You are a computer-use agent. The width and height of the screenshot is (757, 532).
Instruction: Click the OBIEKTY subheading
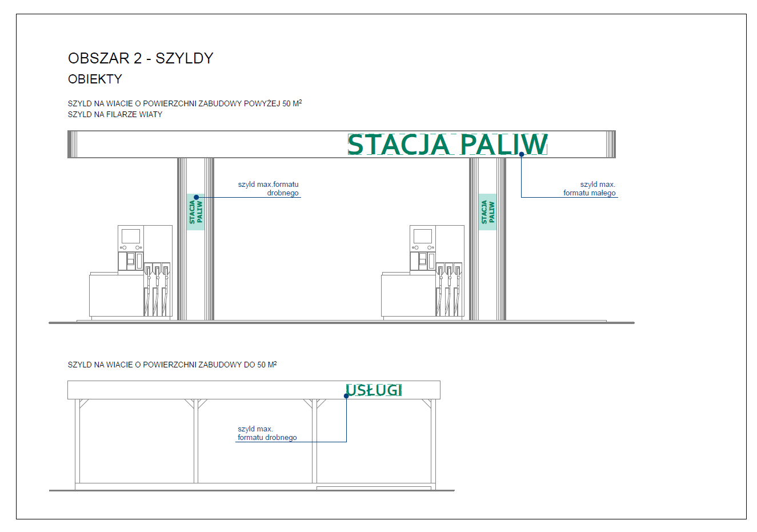[95, 79]
